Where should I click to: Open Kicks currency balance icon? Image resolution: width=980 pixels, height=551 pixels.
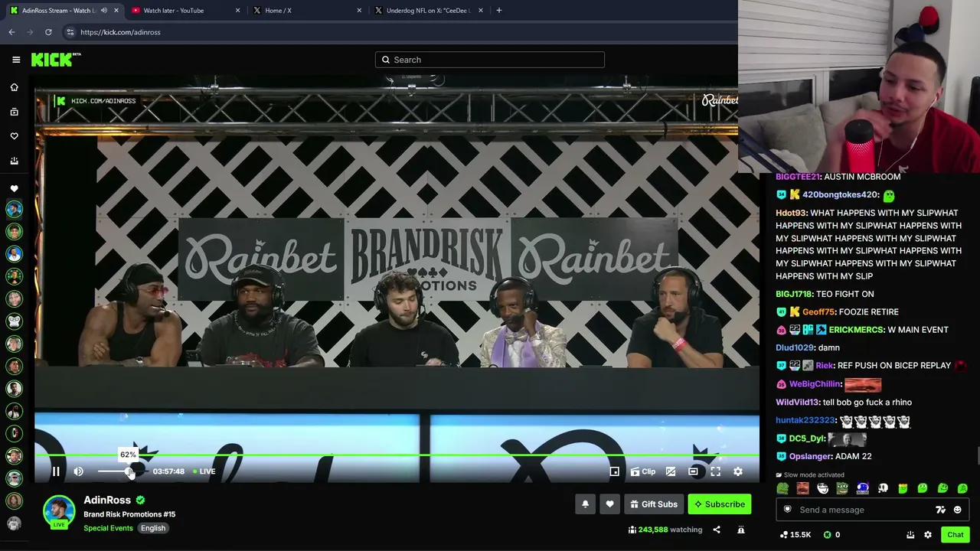point(831,535)
